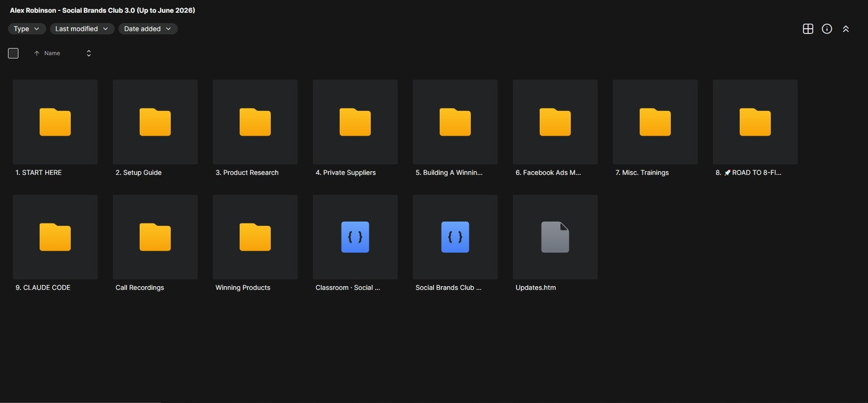Open the info details icon

[826, 29]
